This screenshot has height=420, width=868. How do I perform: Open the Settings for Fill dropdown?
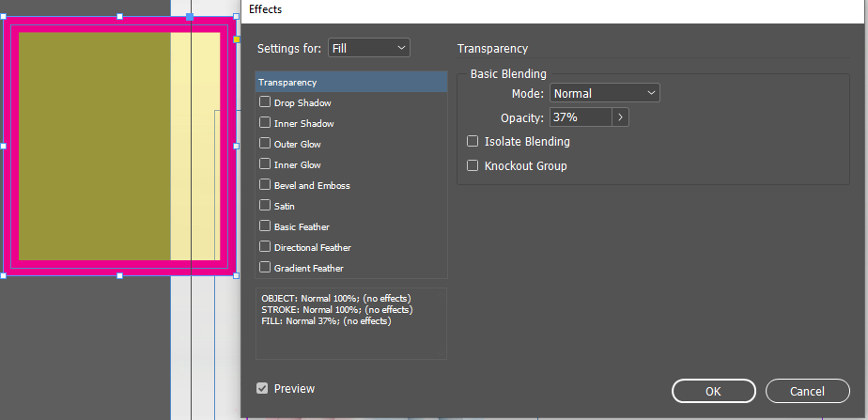click(369, 48)
